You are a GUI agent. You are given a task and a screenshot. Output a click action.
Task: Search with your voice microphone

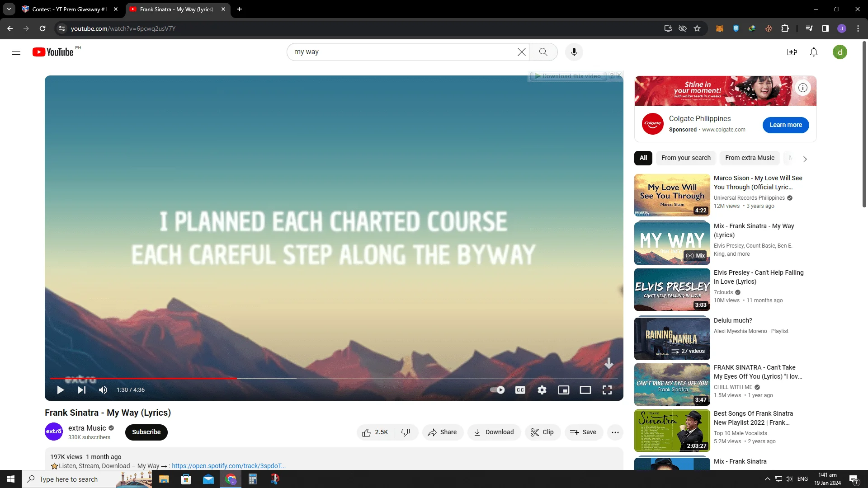point(574,52)
